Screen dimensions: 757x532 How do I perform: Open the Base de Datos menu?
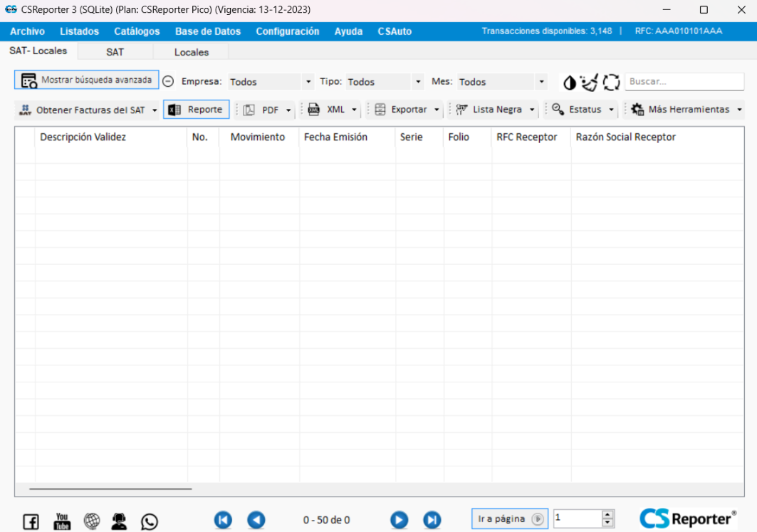(208, 31)
